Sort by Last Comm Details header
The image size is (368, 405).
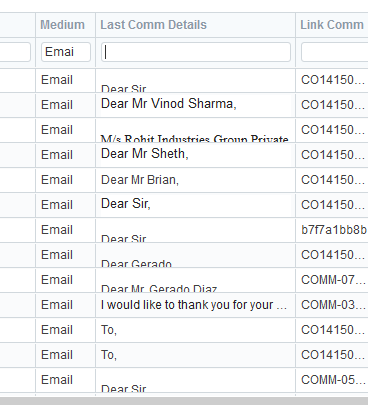pyautogui.click(x=153, y=25)
